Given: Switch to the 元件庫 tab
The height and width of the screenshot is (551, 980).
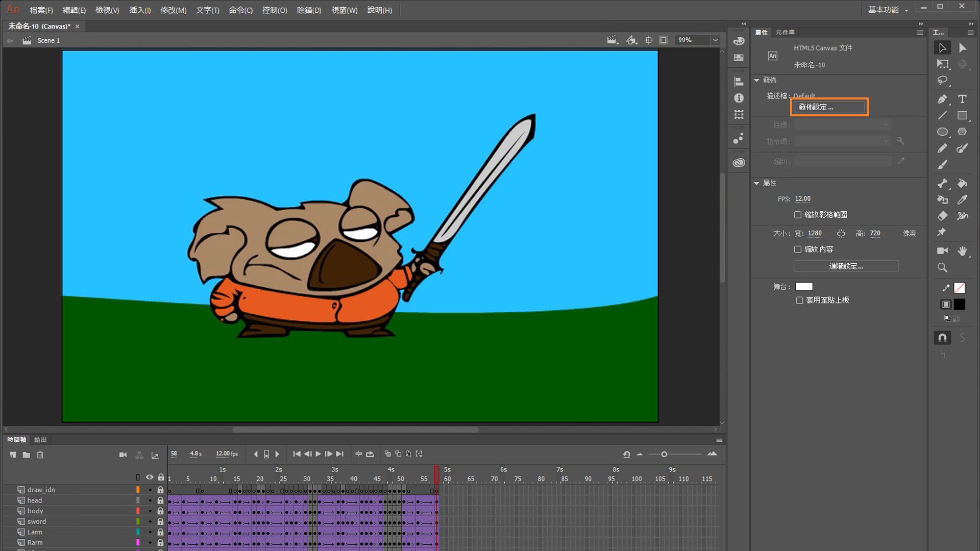Looking at the screenshot, I should click(x=785, y=32).
